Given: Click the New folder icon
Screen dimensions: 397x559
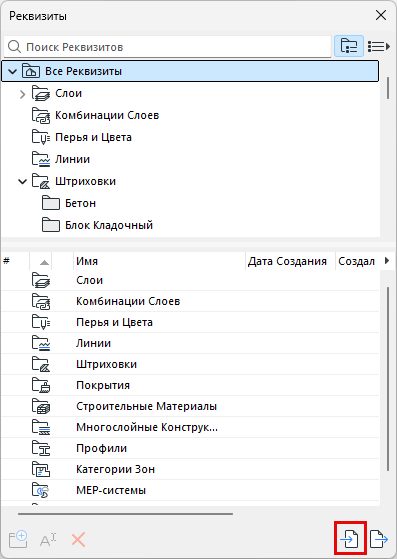Looking at the screenshot, I should click(x=18, y=539).
